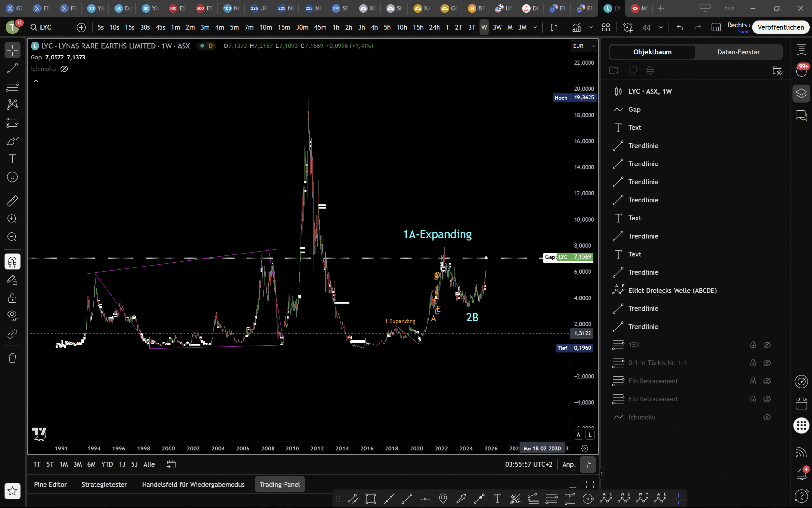Toggle logarithmic scale L button
812x508 pixels.
point(590,435)
